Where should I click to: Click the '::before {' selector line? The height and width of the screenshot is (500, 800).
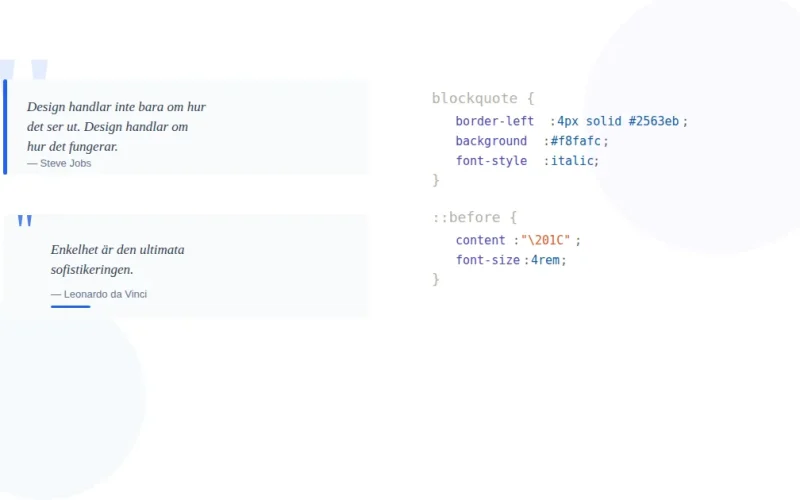click(x=474, y=217)
